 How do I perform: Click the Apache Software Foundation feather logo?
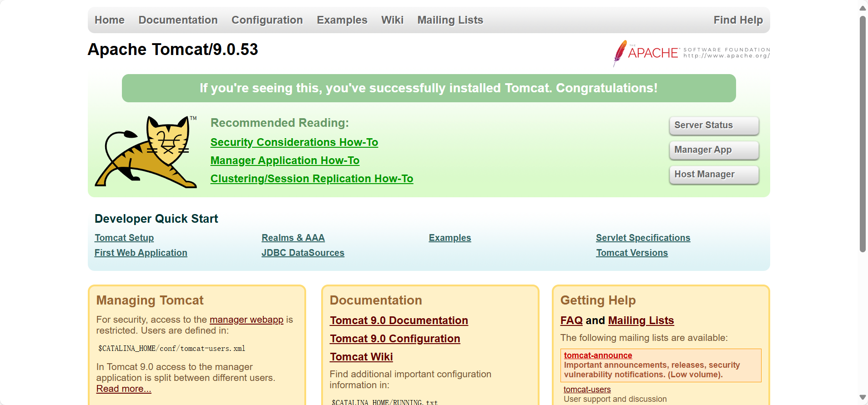[x=691, y=53]
